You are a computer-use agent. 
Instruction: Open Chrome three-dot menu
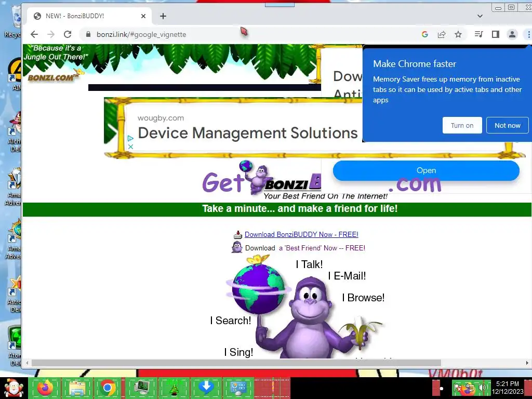[528, 34]
